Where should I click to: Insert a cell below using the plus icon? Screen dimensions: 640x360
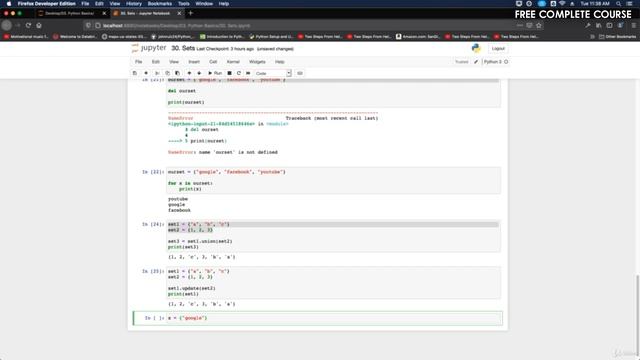pos(146,73)
